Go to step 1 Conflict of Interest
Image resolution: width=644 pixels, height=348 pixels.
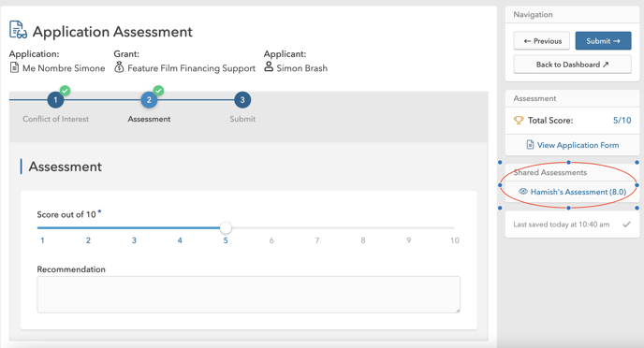55,100
